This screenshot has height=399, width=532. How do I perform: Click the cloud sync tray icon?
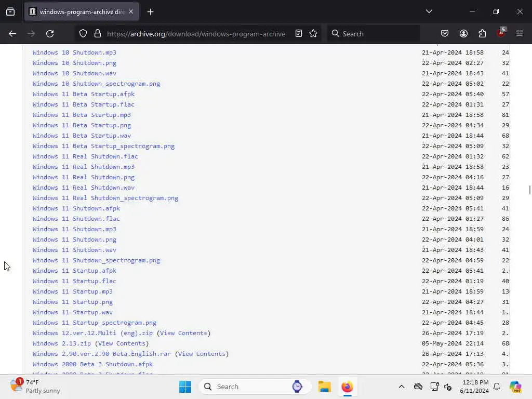coord(418,387)
